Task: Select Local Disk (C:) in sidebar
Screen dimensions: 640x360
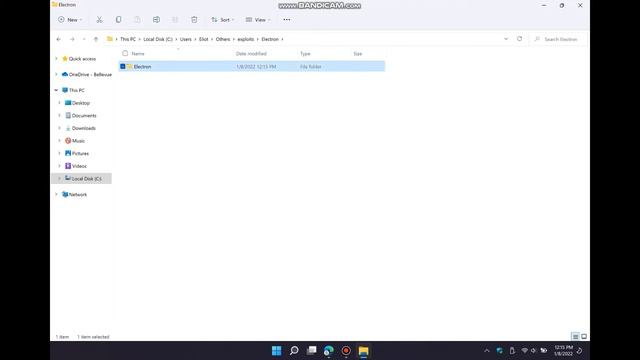Action: click(87, 179)
